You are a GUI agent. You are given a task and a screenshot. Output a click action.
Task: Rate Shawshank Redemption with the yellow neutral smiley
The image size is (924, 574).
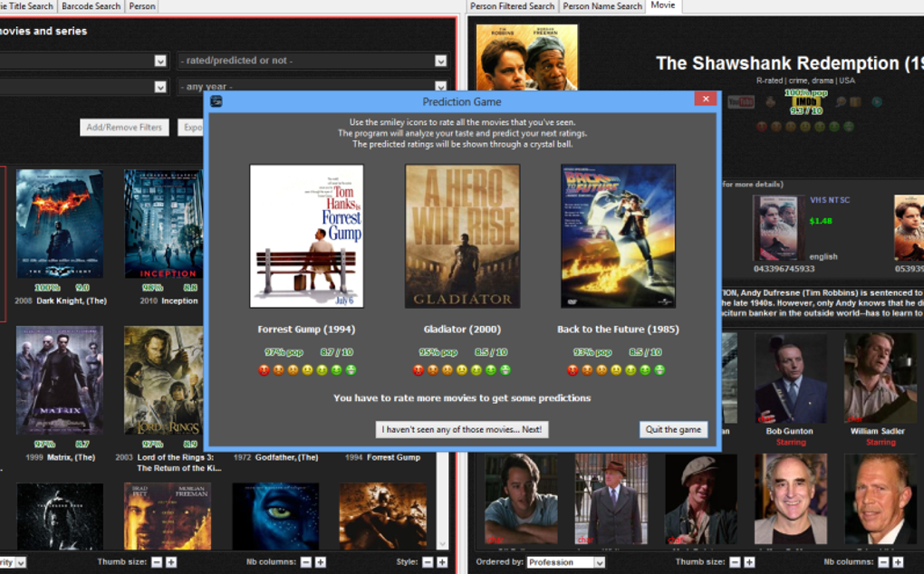(805, 127)
